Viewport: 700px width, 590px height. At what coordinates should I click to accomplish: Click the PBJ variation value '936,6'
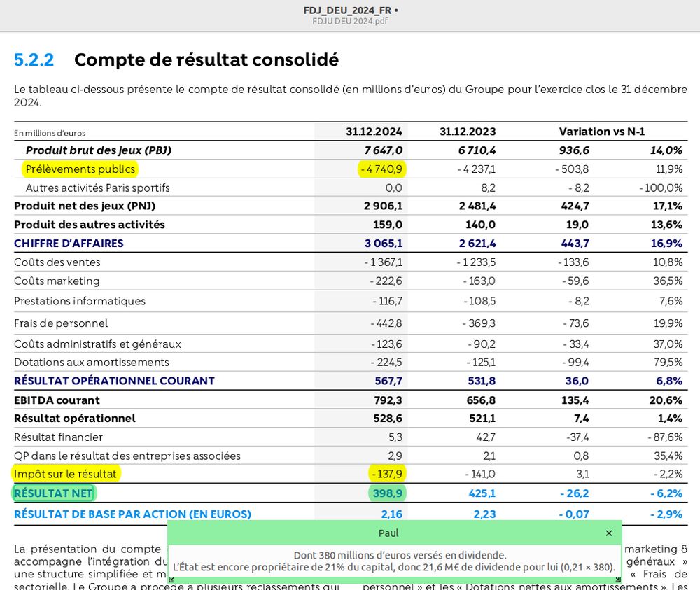point(574,150)
